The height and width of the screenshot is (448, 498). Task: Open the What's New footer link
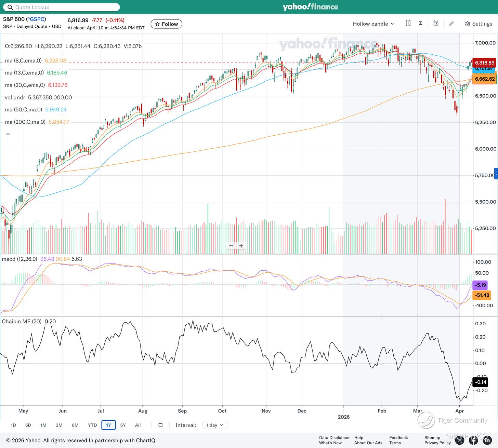pos(330,443)
